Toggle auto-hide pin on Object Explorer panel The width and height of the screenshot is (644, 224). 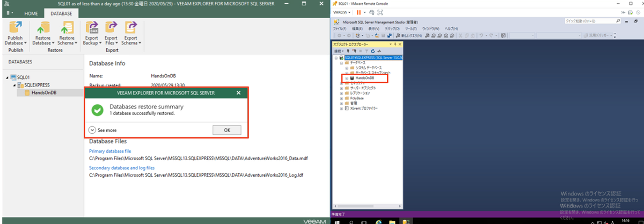[396, 44]
